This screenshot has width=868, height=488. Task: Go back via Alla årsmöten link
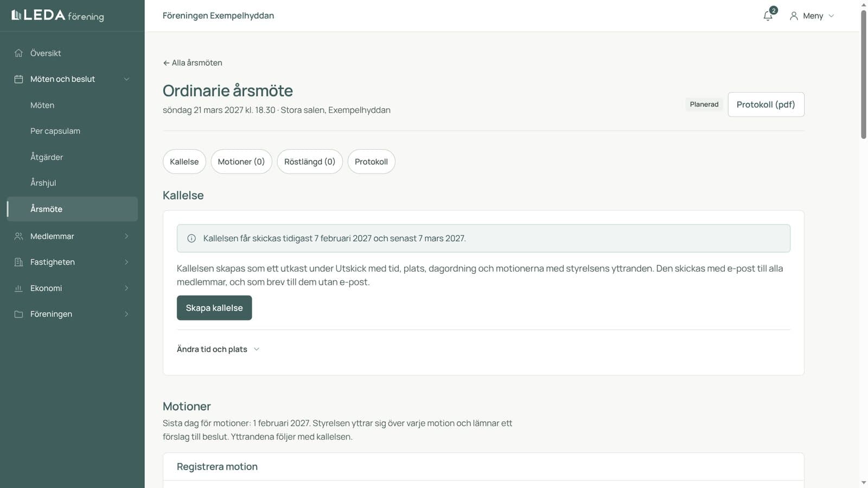click(x=193, y=63)
